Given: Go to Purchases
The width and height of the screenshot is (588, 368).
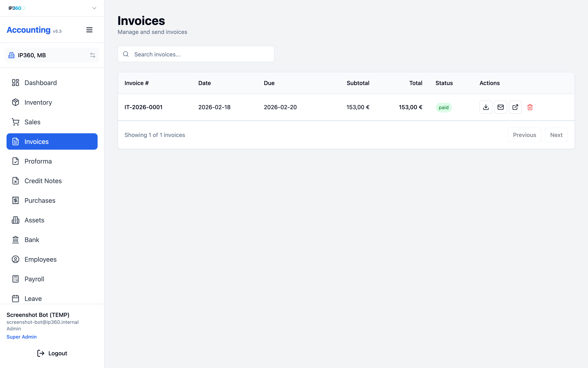Looking at the screenshot, I should point(52,200).
